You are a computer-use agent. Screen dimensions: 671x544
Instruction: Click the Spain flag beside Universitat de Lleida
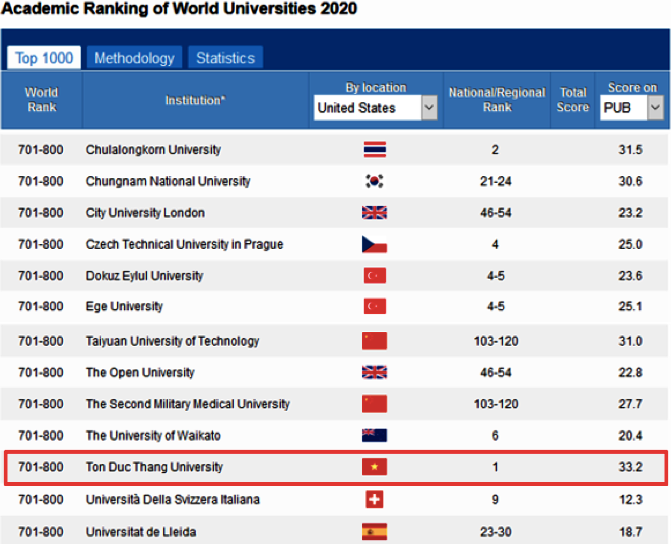click(375, 530)
